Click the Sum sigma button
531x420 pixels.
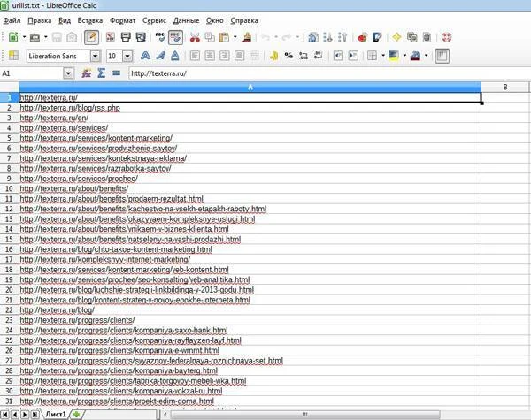(101, 73)
